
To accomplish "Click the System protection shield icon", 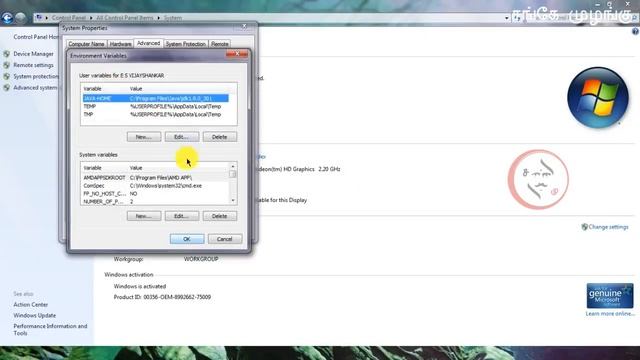I will pyautogui.click(x=7, y=76).
